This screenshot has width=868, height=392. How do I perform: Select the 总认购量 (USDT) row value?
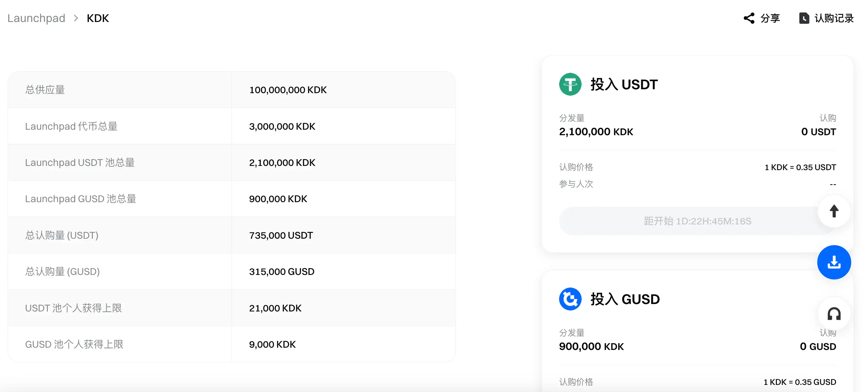pos(281,235)
